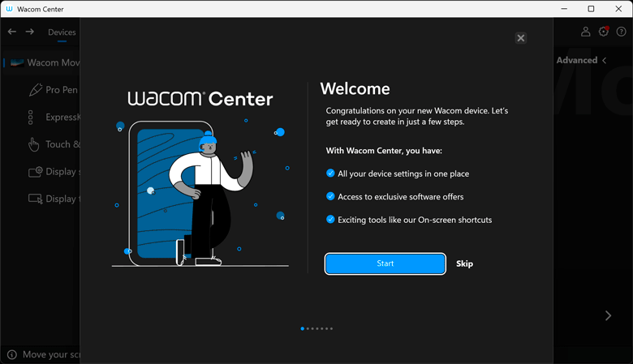Select the last page indicator dot
The width and height of the screenshot is (633, 364).
click(331, 328)
